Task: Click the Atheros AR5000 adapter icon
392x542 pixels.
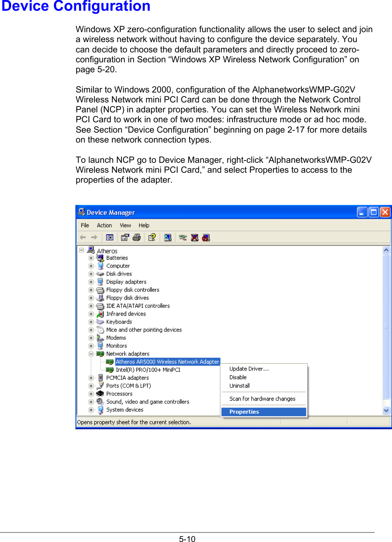Action: [x=110, y=362]
